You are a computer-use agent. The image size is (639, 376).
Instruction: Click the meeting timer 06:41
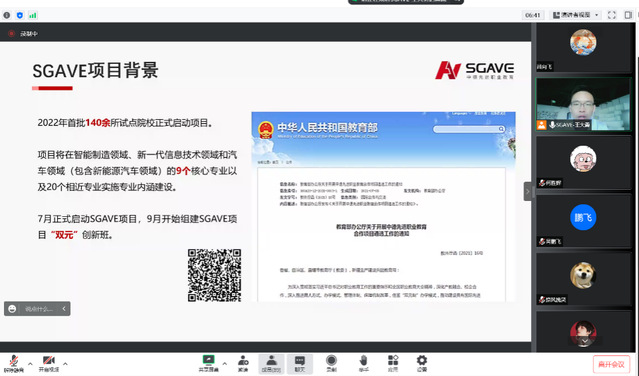pyautogui.click(x=533, y=15)
